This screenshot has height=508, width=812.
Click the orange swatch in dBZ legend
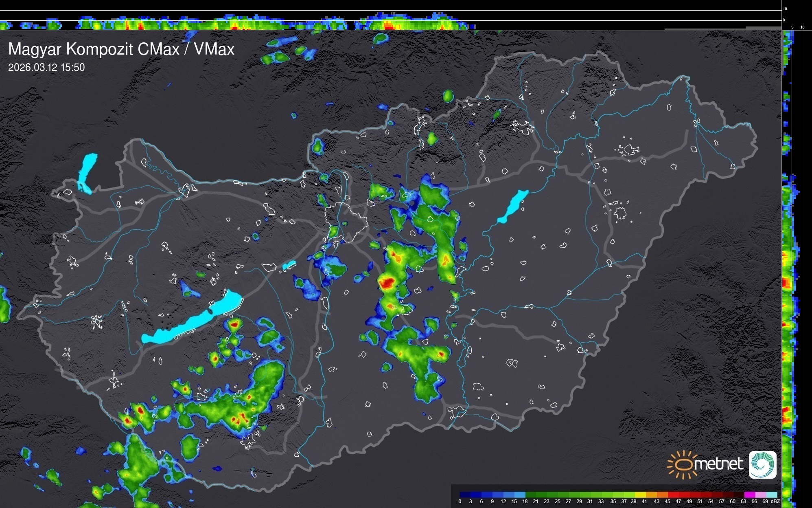662,495
